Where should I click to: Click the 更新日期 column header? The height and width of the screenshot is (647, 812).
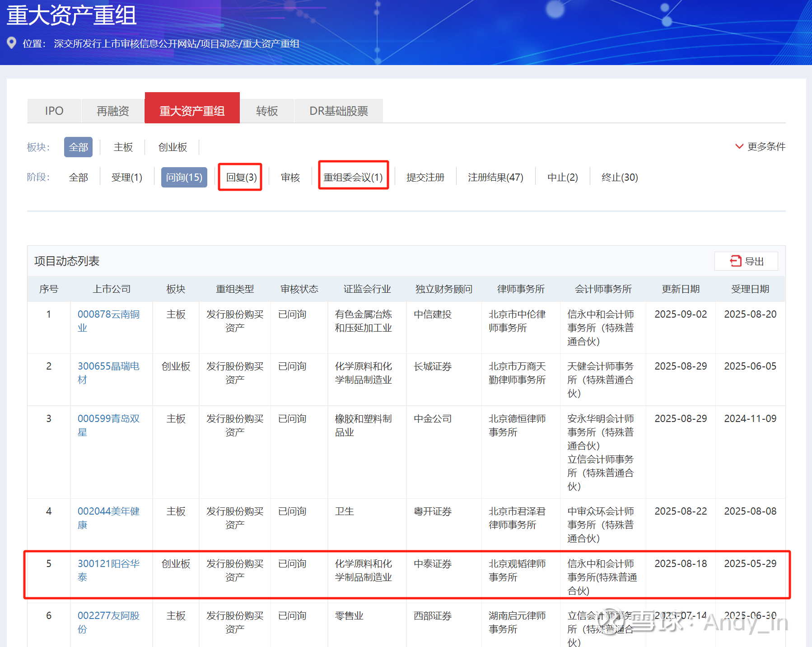(x=680, y=289)
